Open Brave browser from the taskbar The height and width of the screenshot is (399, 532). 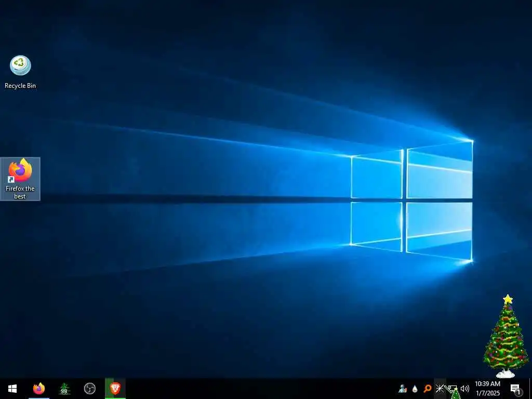pyautogui.click(x=115, y=389)
